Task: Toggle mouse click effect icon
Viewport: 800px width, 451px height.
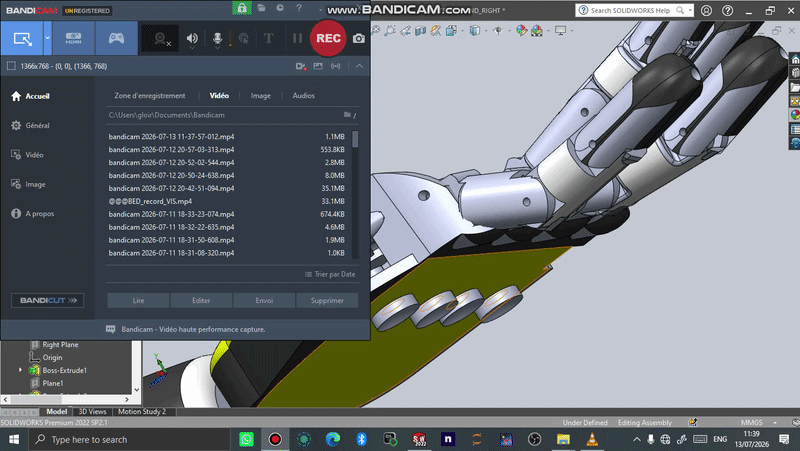Action: tap(244, 38)
